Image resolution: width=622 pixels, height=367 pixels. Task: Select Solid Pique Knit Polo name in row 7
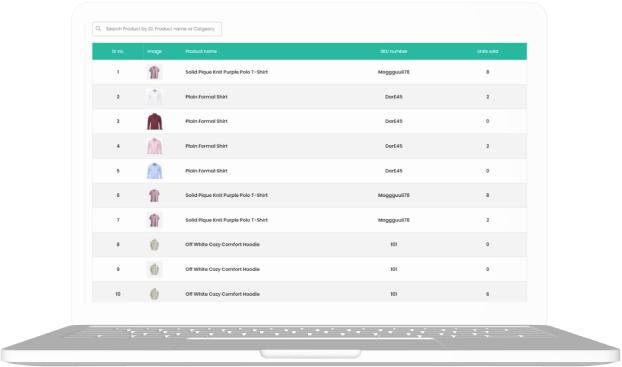click(227, 220)
